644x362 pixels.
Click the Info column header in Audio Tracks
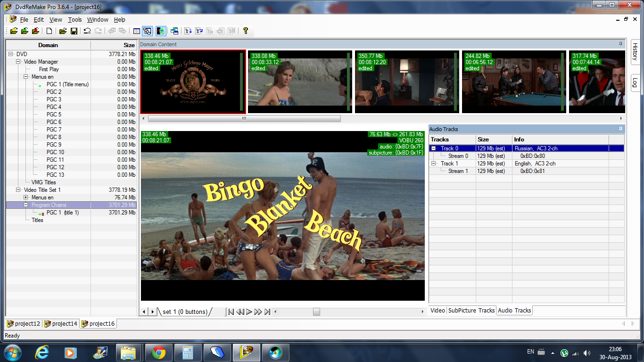tap(561, 140)
